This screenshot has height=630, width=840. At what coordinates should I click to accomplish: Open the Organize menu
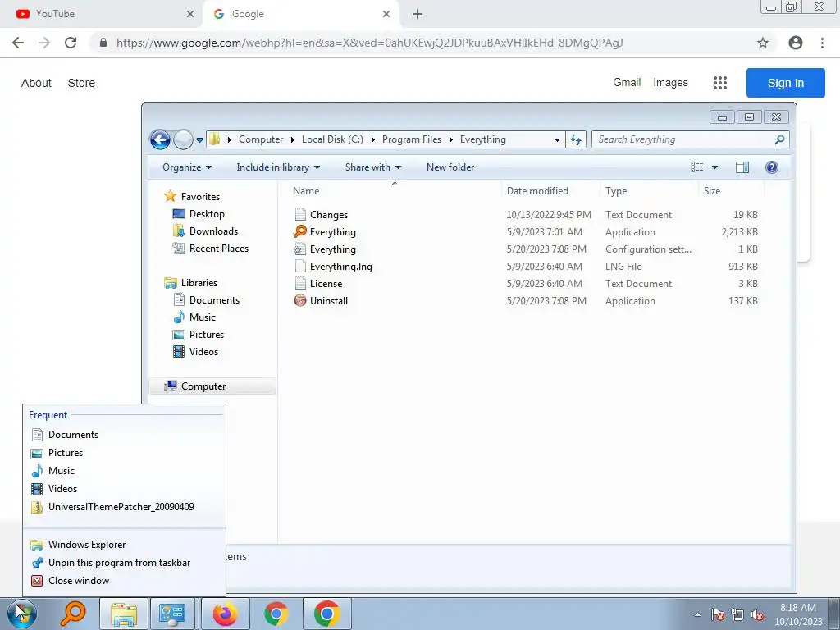click(187, 167)
